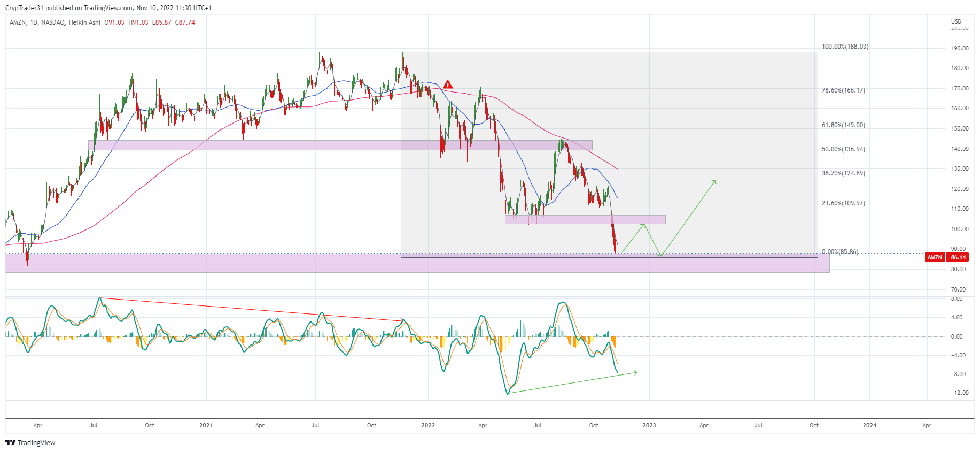Click the 86.14 current price label

(959, 257)
